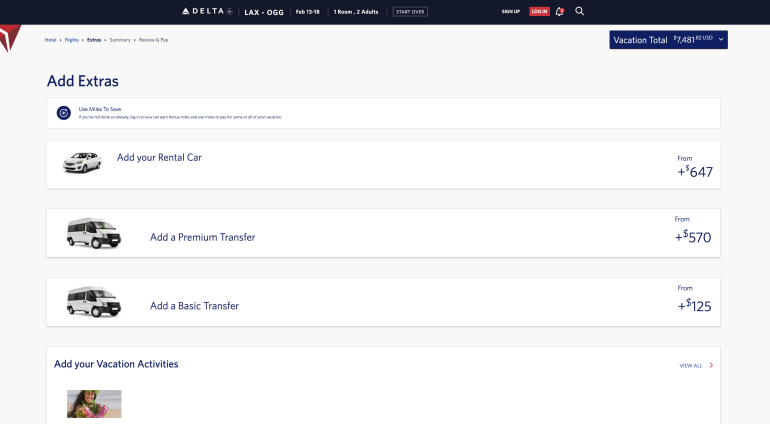Click the vacation activity thumbnail photo
This screenshot has width=770, height=424.
click(x=94, y=404)
